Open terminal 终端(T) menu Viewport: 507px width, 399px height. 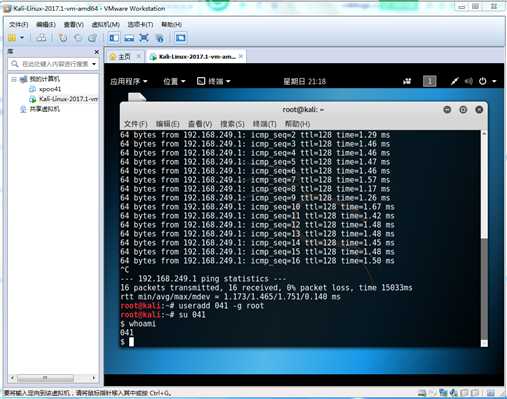pyautogui.click(x=265, y=124)
